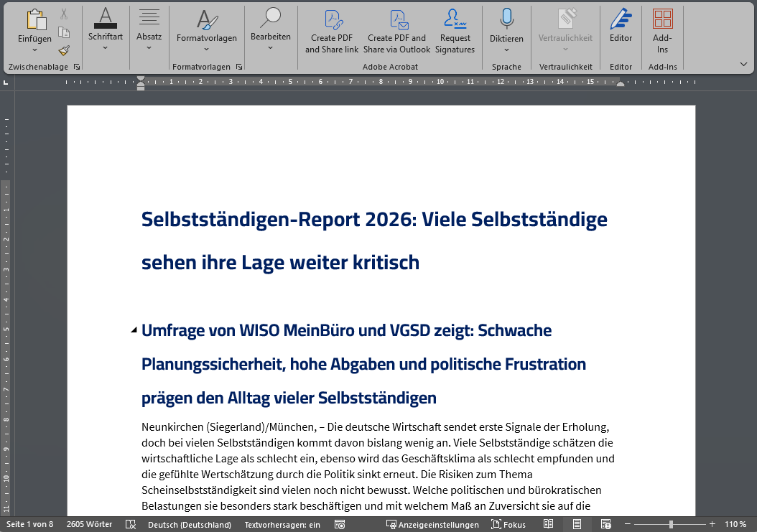Click the Copy icon in Zwischenablage
The width and height of the screenshot is (757, 532).
point(64,32)
